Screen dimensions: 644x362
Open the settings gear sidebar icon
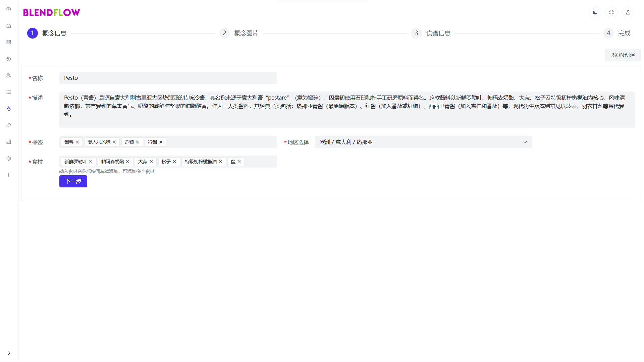9,159
